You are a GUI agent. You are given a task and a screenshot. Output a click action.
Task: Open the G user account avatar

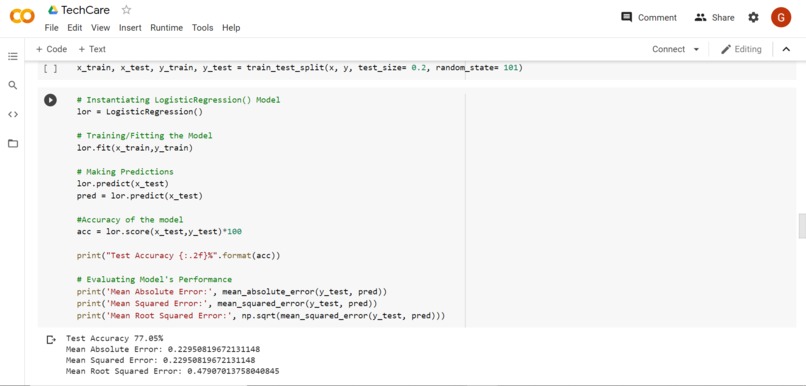[781, 17]
